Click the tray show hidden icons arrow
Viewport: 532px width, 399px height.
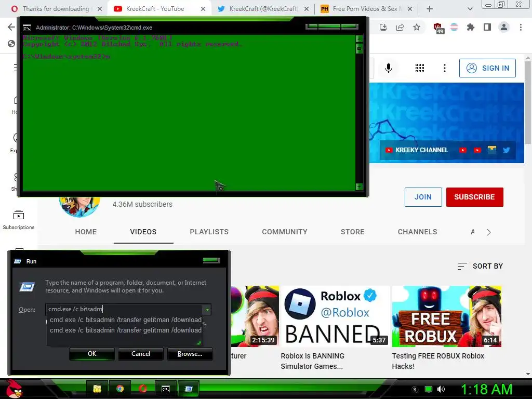415,390
